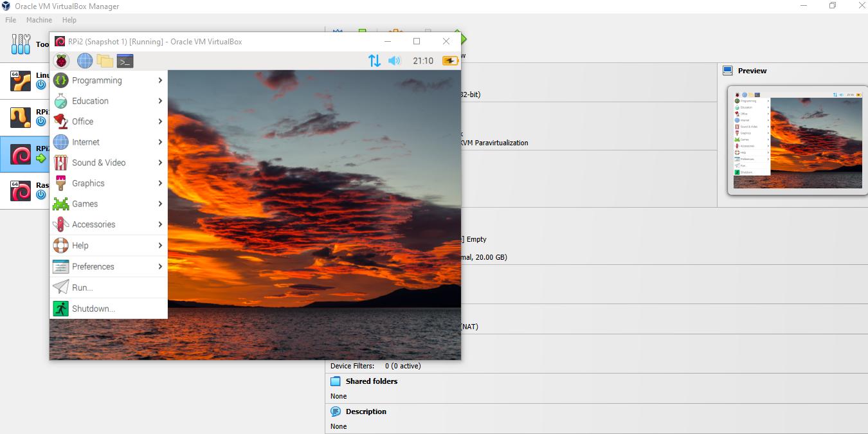Select the Education flask icon
The height and width of the screenshot is (434, 868).
(60, 100)
